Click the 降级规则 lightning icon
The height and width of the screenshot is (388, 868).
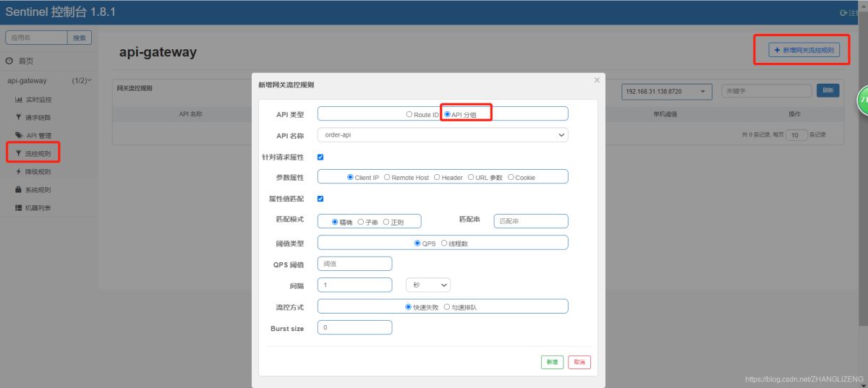click(19, 172)
